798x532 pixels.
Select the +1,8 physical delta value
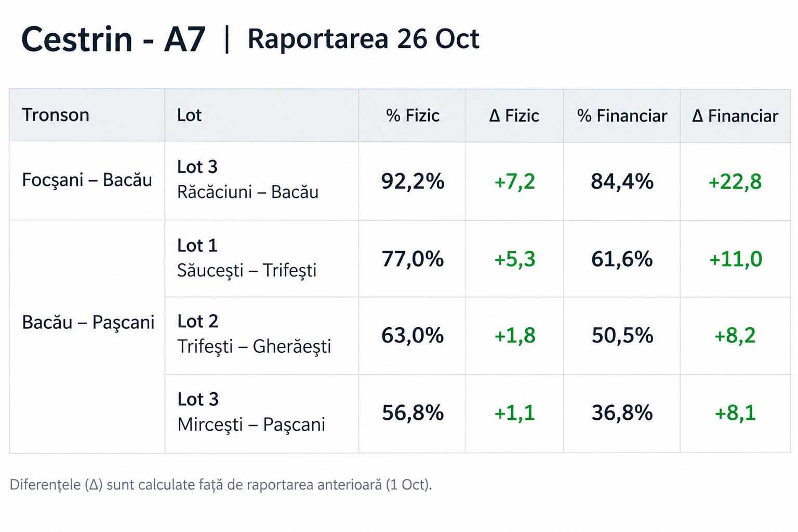point(514,336)
